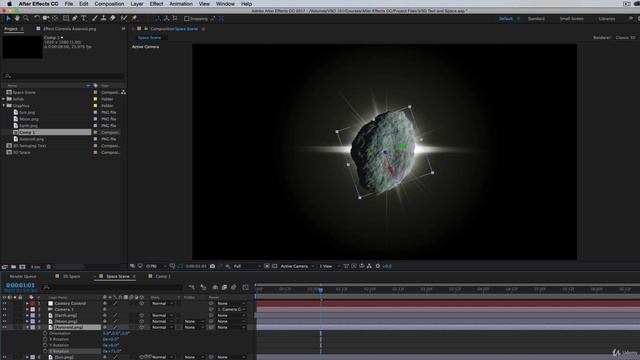Open the Composition menu
Image resolution: width=640 pixels, height=360 pixels.
(109, 4)
